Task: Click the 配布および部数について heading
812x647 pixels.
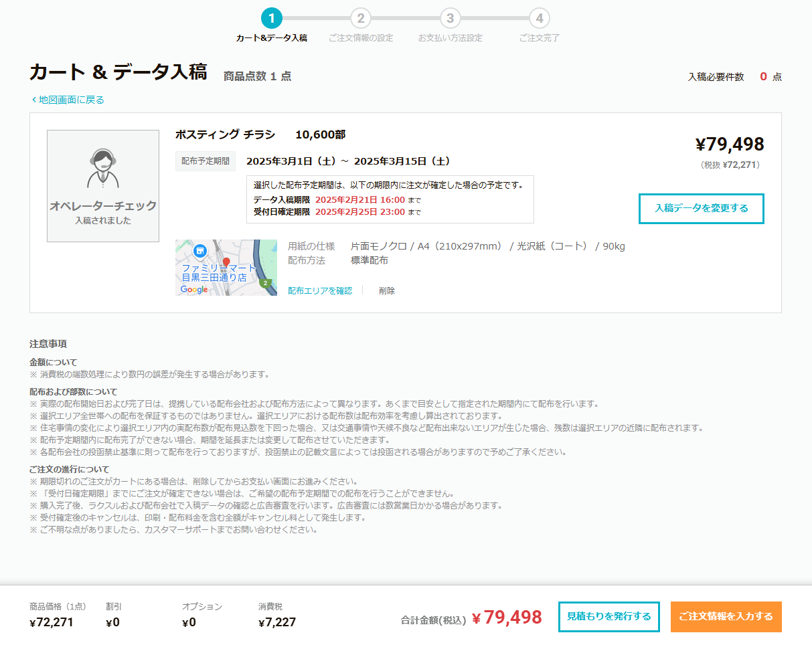Action: [x=73, y=392]
